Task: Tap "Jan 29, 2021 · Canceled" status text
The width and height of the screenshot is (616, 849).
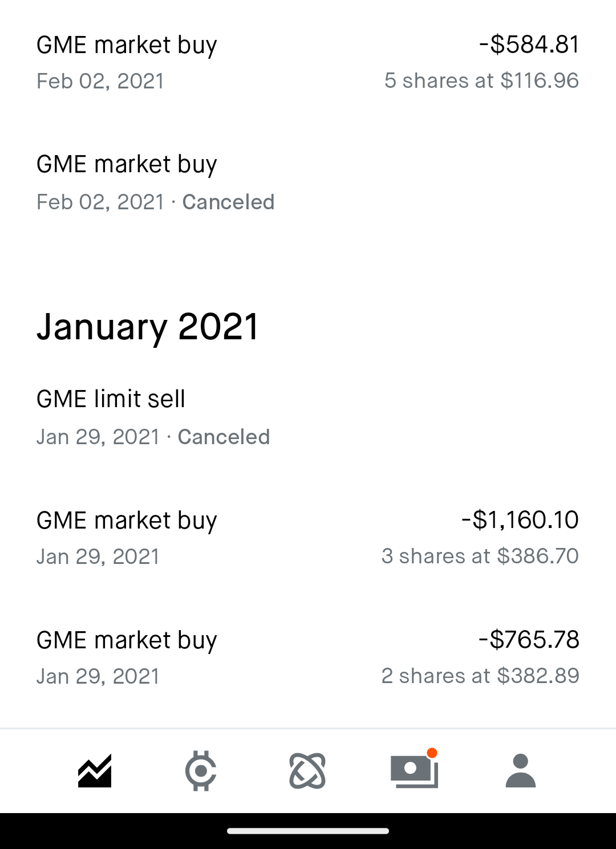Action: [x=153, y=437]
